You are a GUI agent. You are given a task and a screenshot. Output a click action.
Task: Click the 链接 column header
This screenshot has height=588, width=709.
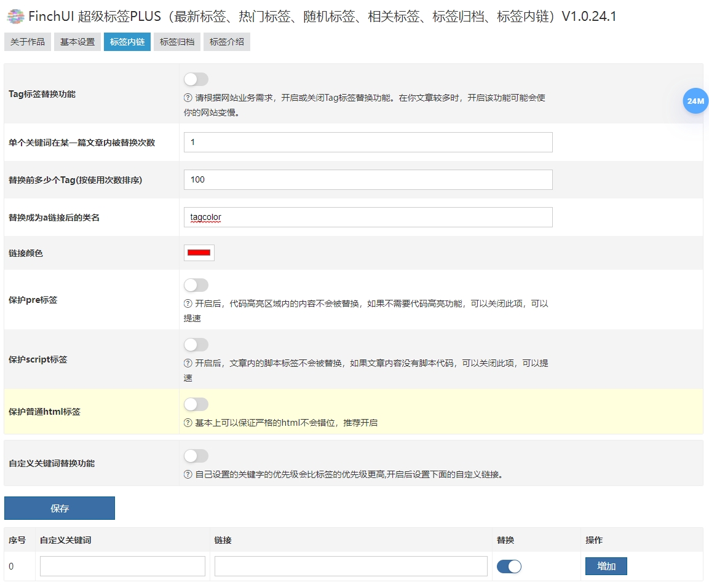click(223, 540)
